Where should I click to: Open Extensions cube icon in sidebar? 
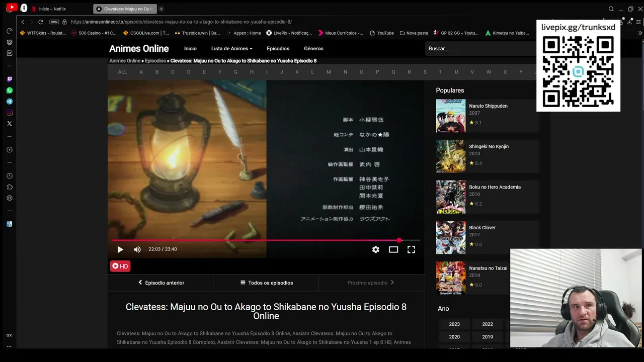9,187
